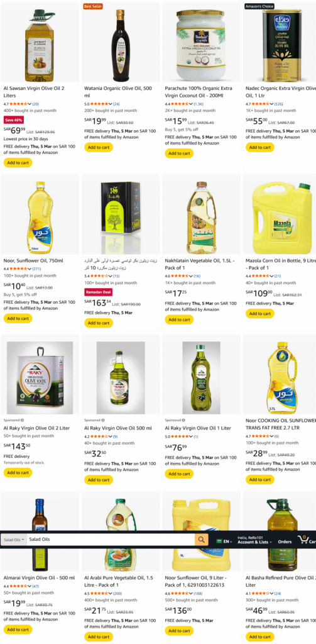The height and width of the screenshot is (644, 316).
Task: Click inside the Salad Oils search field
Action: tap(111, 540)
